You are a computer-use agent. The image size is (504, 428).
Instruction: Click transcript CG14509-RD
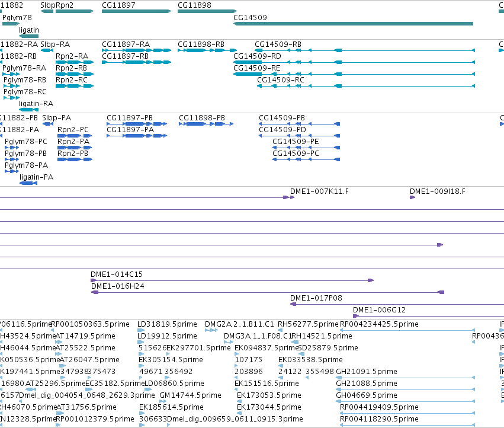[x=257, y=56]
